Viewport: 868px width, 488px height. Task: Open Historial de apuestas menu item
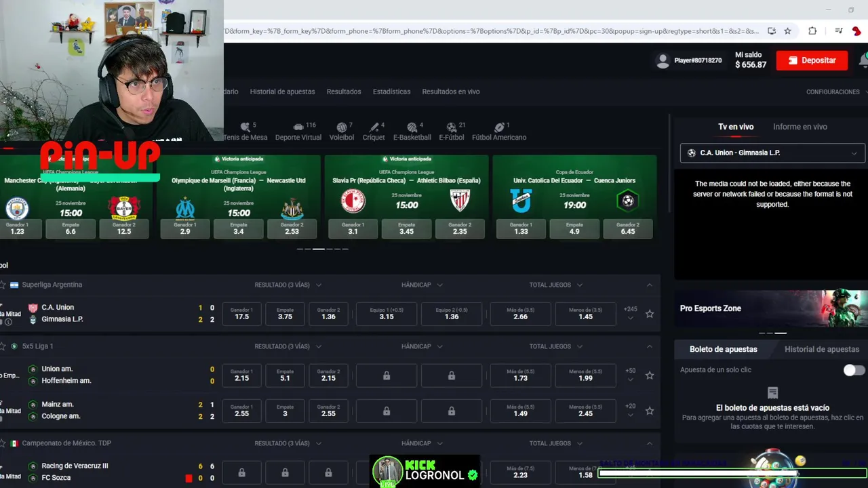282,91
